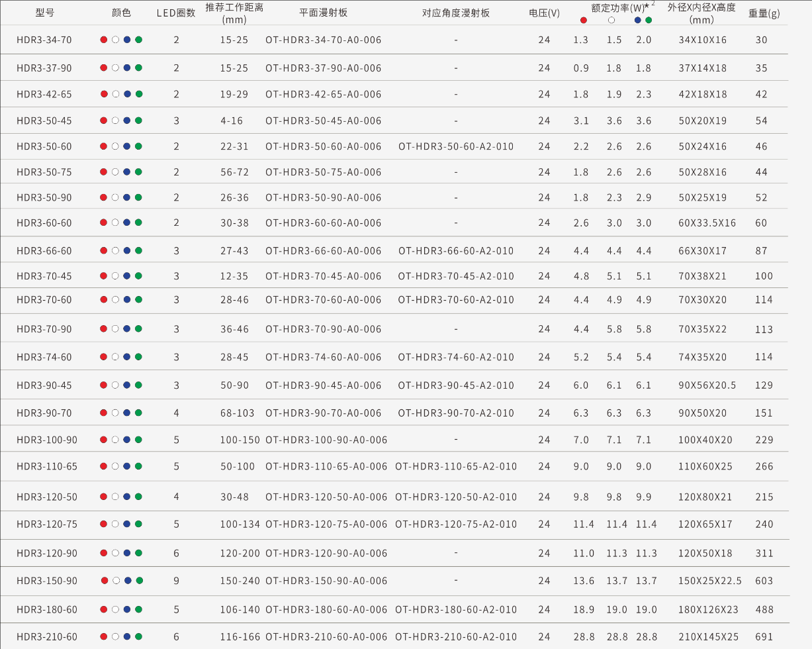Click the green dot in the rated power header
Viewport: 812px width, 649px height.
click(x=649, y=20)
